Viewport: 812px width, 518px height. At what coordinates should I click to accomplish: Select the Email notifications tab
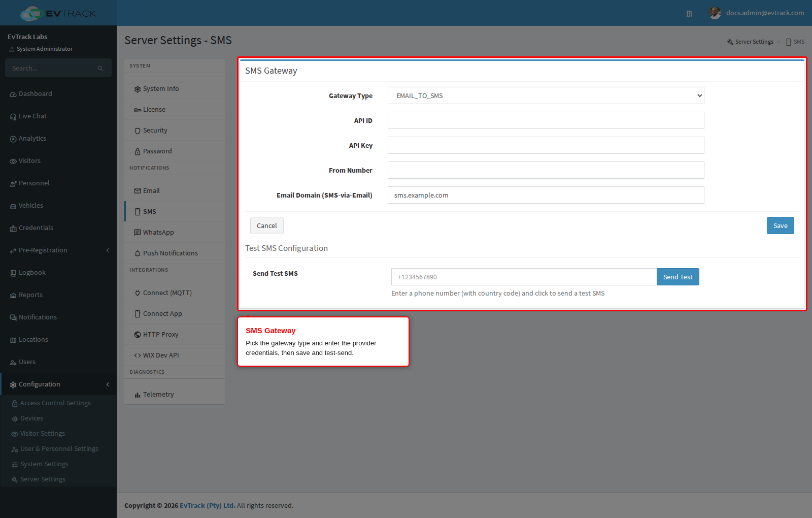[x=175, y=191]
